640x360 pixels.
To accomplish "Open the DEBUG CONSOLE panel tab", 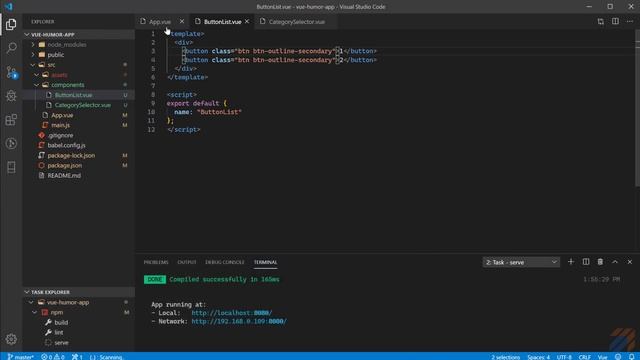I will pos(224,262).
